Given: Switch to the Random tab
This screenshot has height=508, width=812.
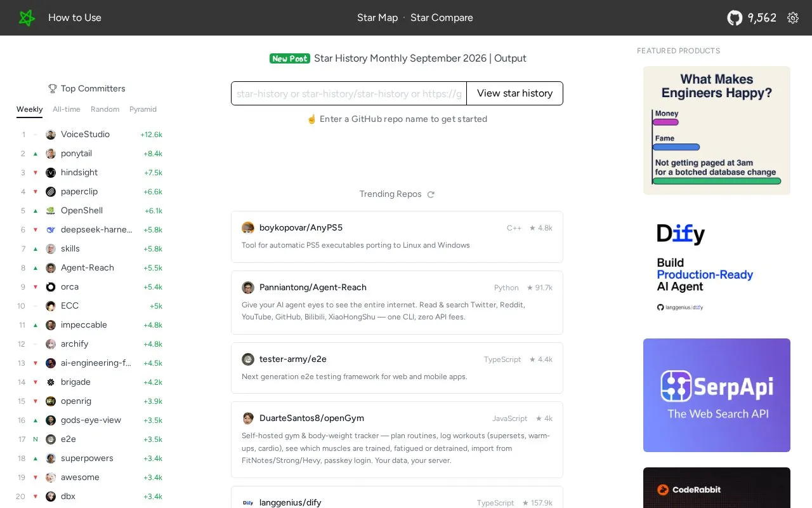Looking at the screenshot, I should [x=105, y=109].
